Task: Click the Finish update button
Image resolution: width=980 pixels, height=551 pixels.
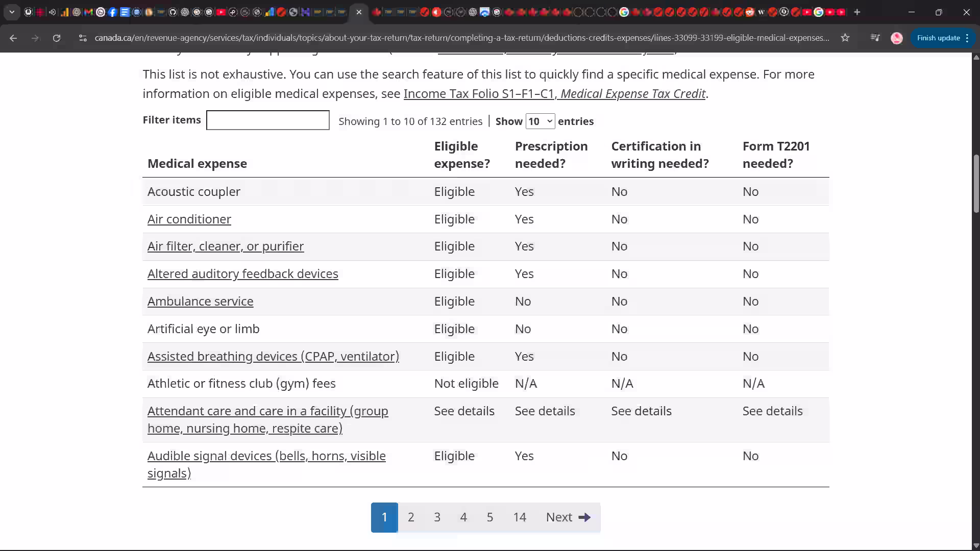Action: coord(938,38)
